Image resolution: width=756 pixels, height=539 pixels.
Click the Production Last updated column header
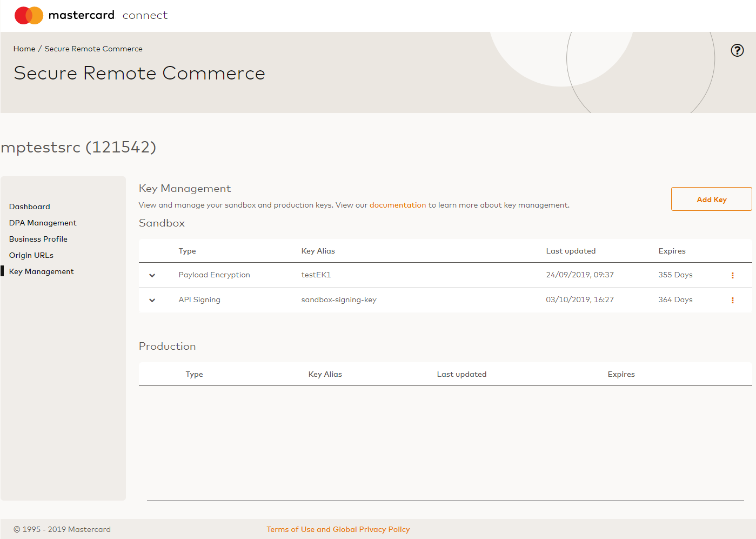pyautogui.click(x=462, y=374)
